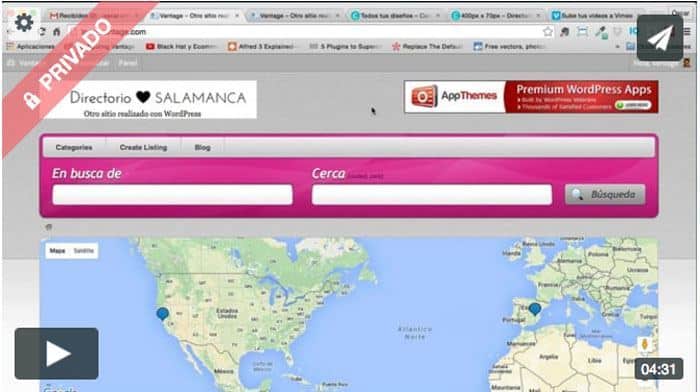
Task: Click the blue map pin over Spain
Action: point(535,309)
